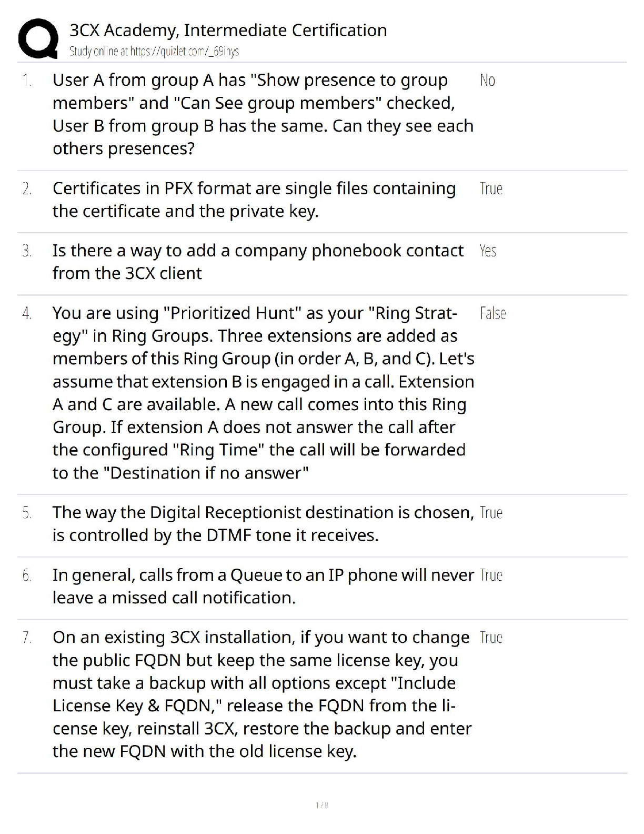Click the "True" answer for the Digital Receptionist question
The width and height of the screenshot is (644, 834).
(x=491, y=513)
